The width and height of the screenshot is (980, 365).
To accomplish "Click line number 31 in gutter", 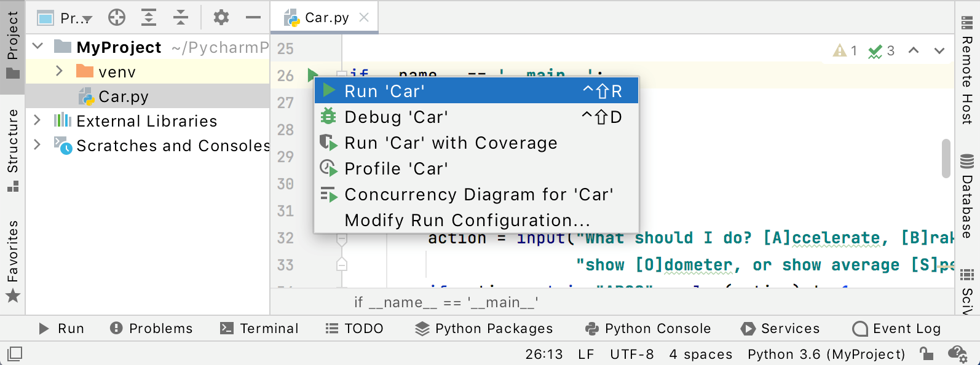I will click(x=285, y=211).
